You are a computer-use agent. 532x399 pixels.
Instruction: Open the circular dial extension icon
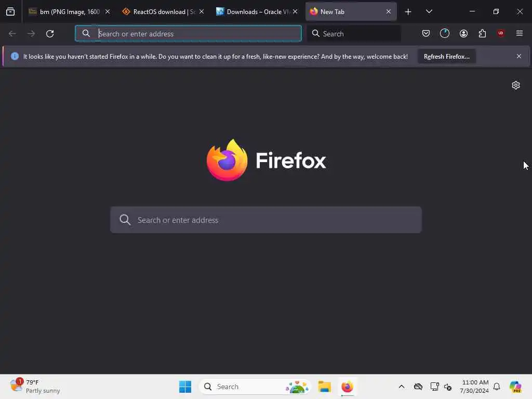tap(445, 33)
